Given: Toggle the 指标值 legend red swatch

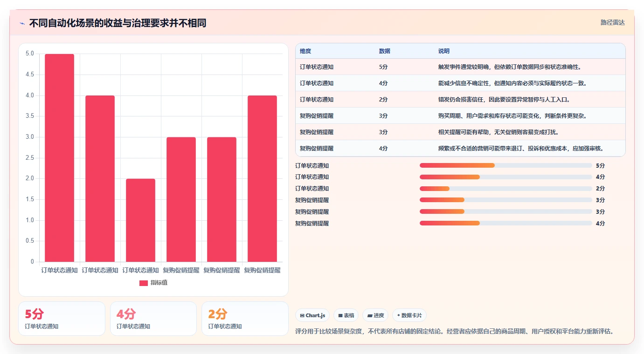Looking at the screenshot, I should coord(144,283).
